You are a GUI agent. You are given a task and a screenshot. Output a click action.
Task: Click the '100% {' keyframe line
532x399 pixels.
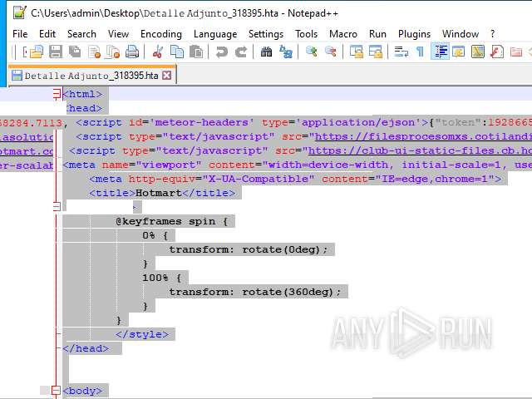(162, 278)
